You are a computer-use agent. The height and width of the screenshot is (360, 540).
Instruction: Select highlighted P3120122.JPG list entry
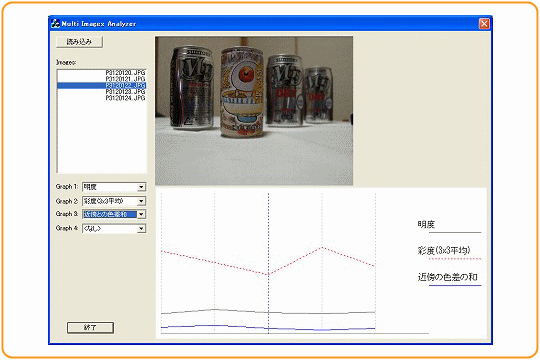(x=102, y=85)
